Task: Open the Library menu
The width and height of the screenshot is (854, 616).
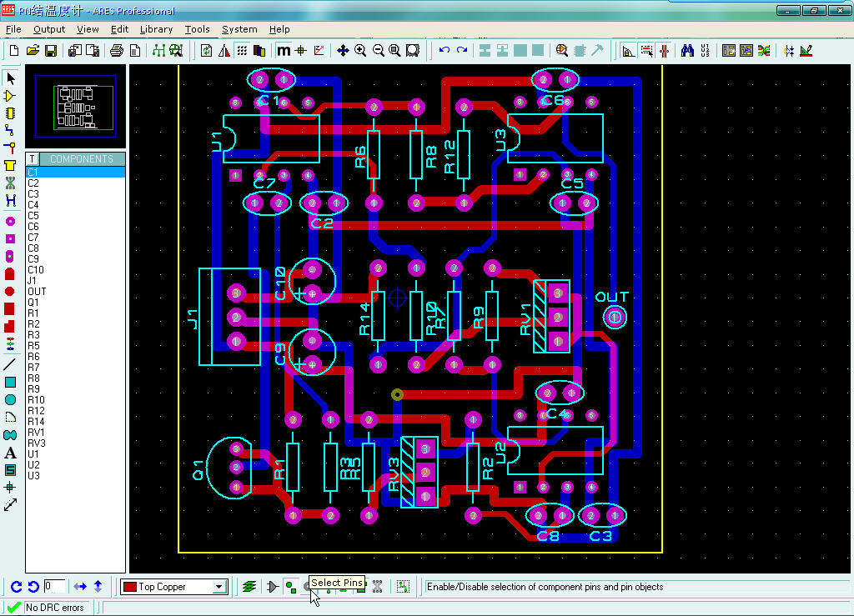Action: pos(156,29)
